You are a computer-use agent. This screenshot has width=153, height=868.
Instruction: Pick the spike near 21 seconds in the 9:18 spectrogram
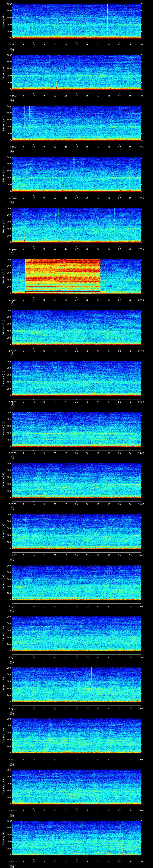coord(58,214)
